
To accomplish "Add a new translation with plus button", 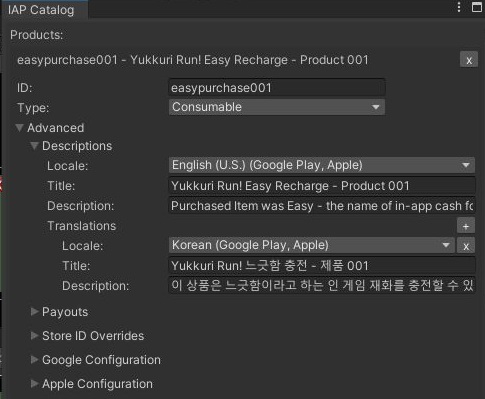I will tap(466, 226).
